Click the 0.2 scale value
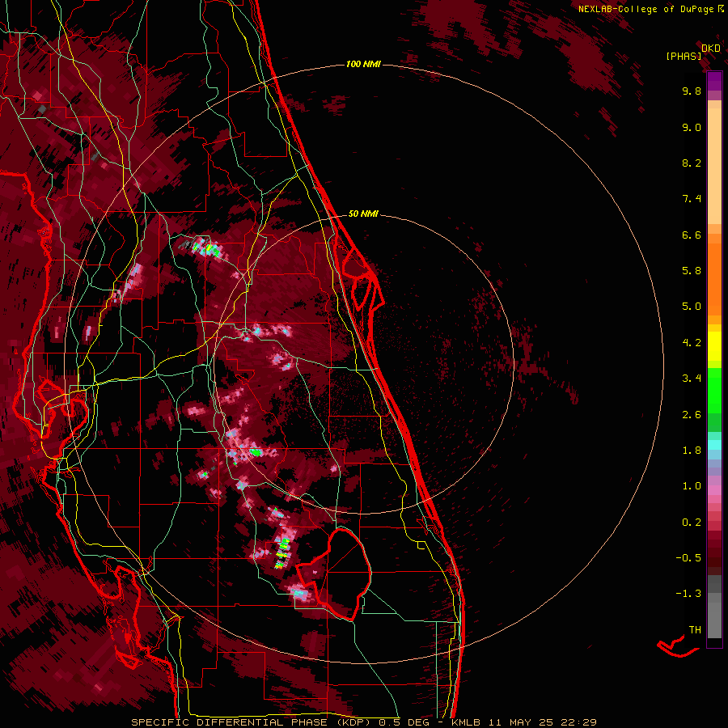The image size is (728, 728). 692,523
